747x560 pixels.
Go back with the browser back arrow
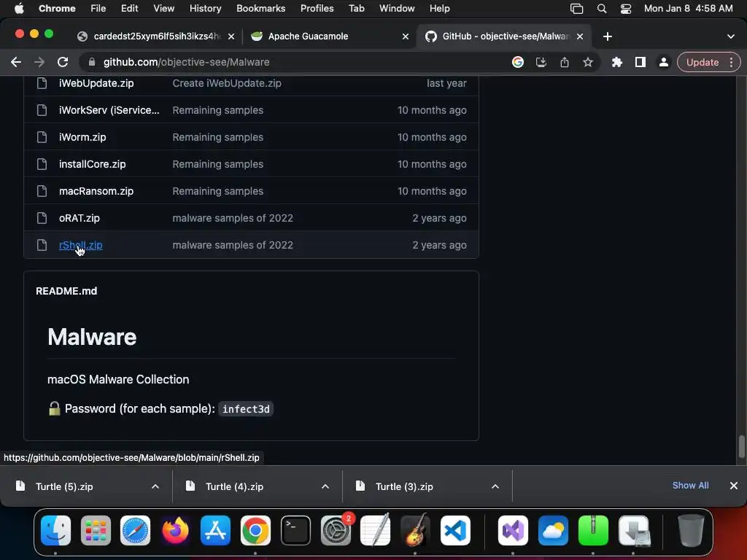tap(16, 63)
